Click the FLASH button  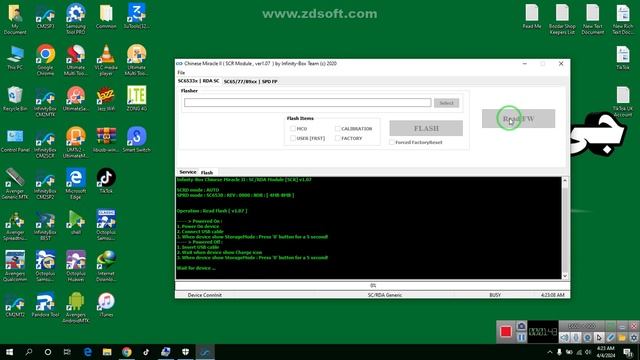point(426,128)
